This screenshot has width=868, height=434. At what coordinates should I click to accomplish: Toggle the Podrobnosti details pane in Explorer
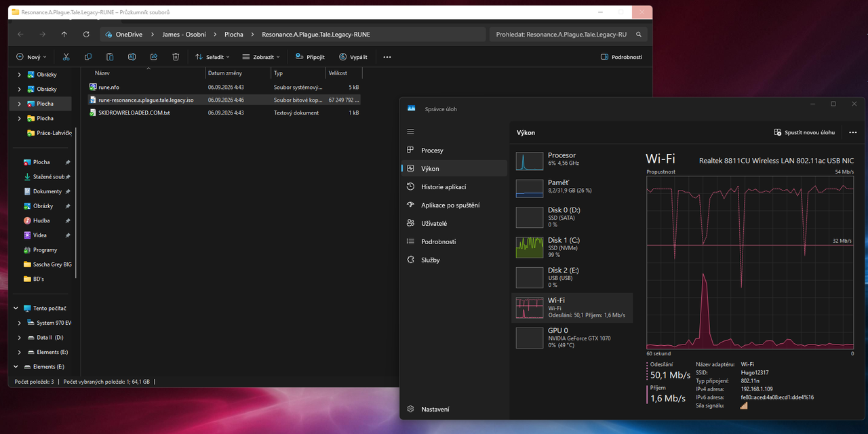click(621, 57)
